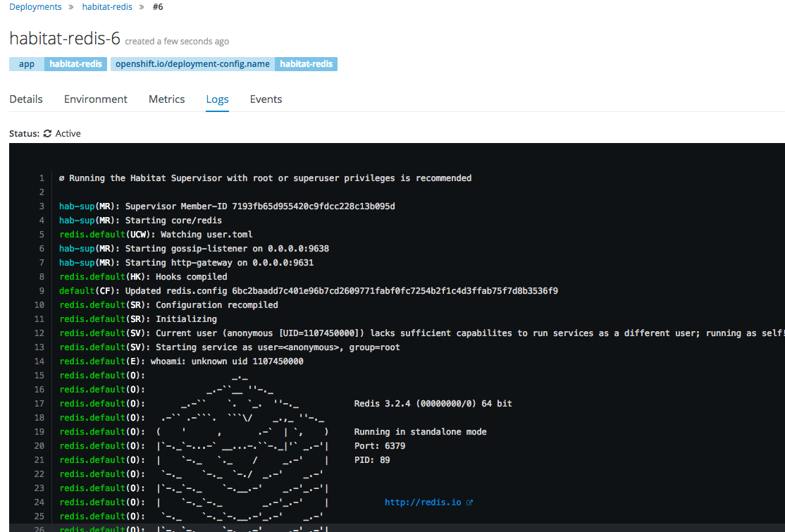Open the external link icon beside redis.io
Image resolution: width=785 pixels, height=532 pixels.
[469, 502]
